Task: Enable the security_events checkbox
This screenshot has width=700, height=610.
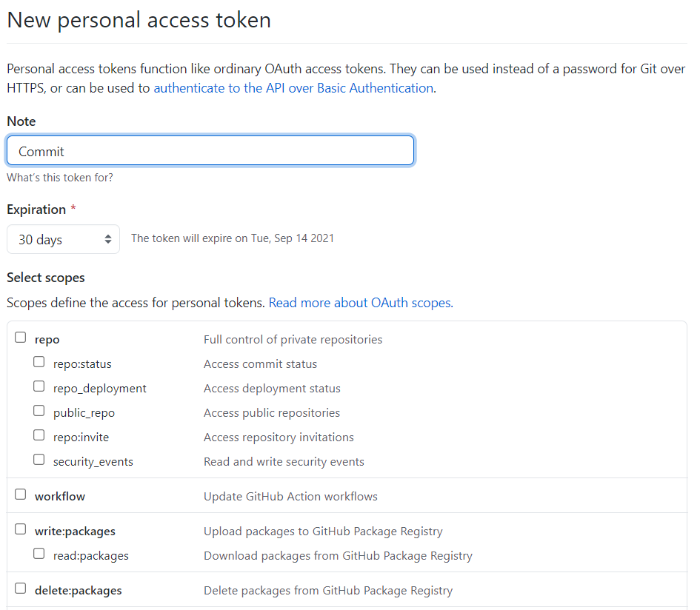Action: [39, 460]
